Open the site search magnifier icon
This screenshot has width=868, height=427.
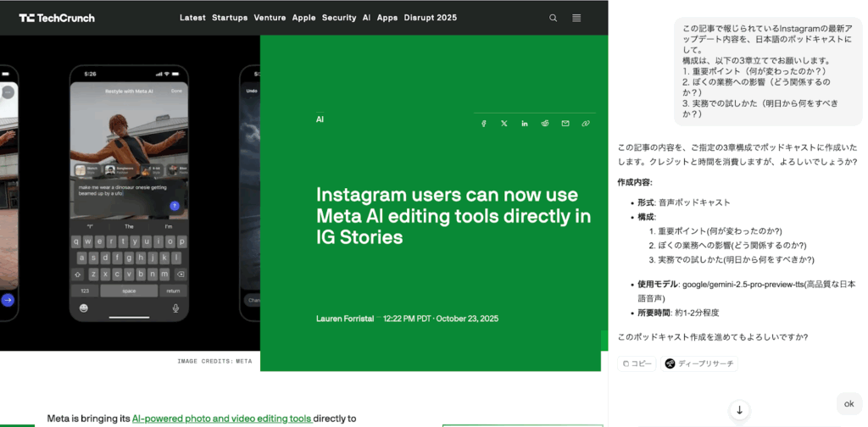pos(554,18)
